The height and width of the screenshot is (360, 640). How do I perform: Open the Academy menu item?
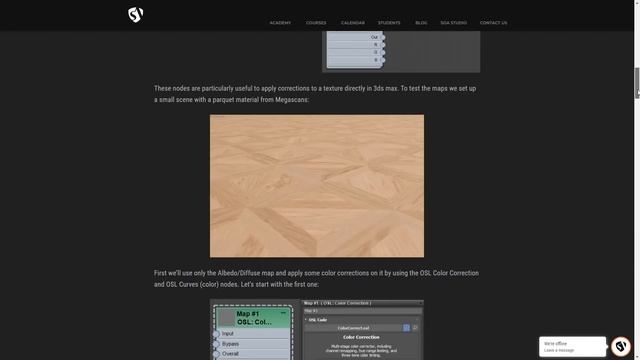280,23
